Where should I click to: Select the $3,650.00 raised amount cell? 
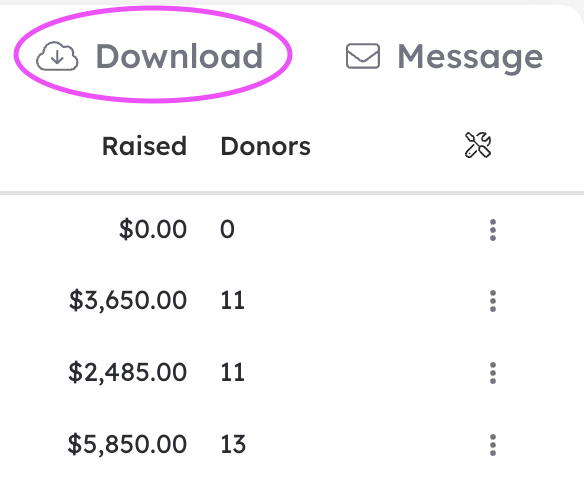pyautogui.click(x=128, y=300)
